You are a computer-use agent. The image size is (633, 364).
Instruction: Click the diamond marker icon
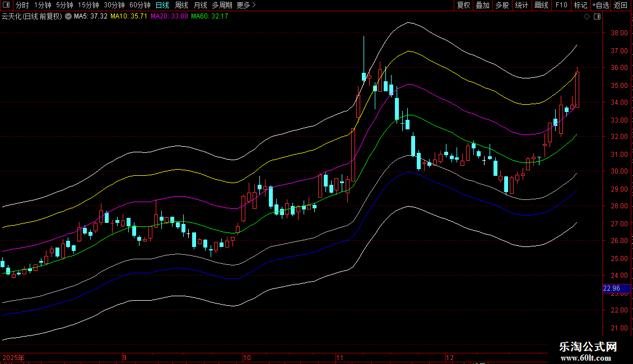(x=587, y=17)
